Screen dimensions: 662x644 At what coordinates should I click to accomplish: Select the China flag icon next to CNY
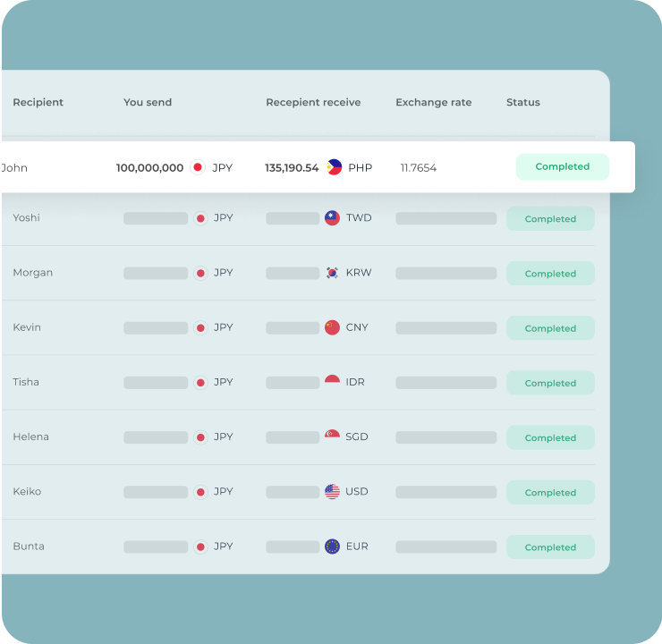click(x=332, y=327)
